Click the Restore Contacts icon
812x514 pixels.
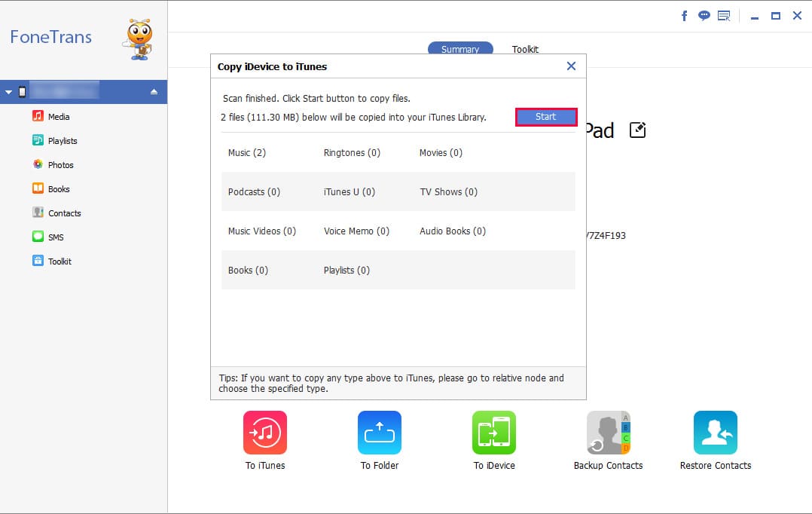pos(716,433)
